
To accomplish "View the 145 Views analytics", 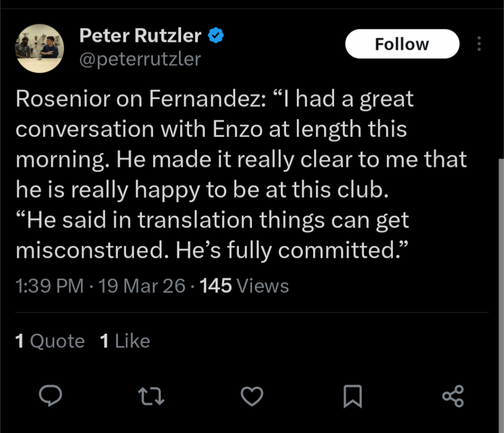I will click(x=245, y=286).
